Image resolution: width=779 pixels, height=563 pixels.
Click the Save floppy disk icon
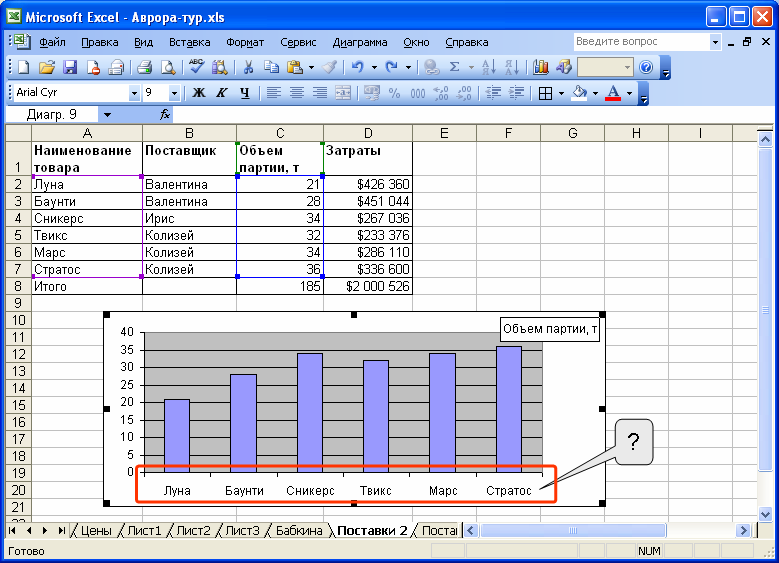tap(70, 67)
